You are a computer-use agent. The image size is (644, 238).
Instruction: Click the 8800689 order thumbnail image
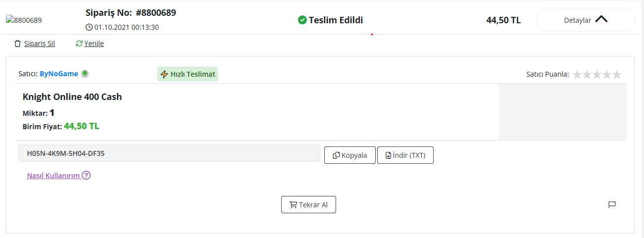click(24, 20)
